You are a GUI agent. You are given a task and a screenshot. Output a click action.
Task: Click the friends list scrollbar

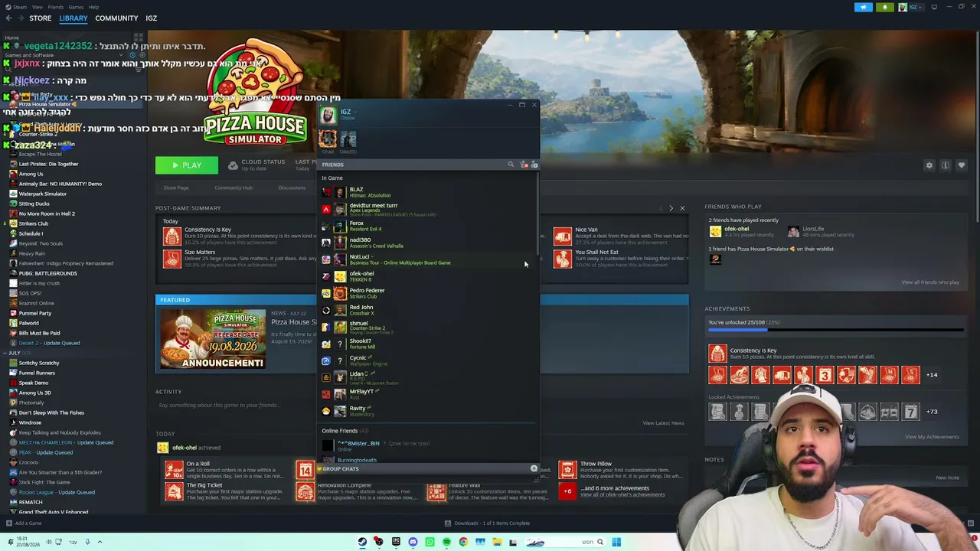click(x=538, y=214)
